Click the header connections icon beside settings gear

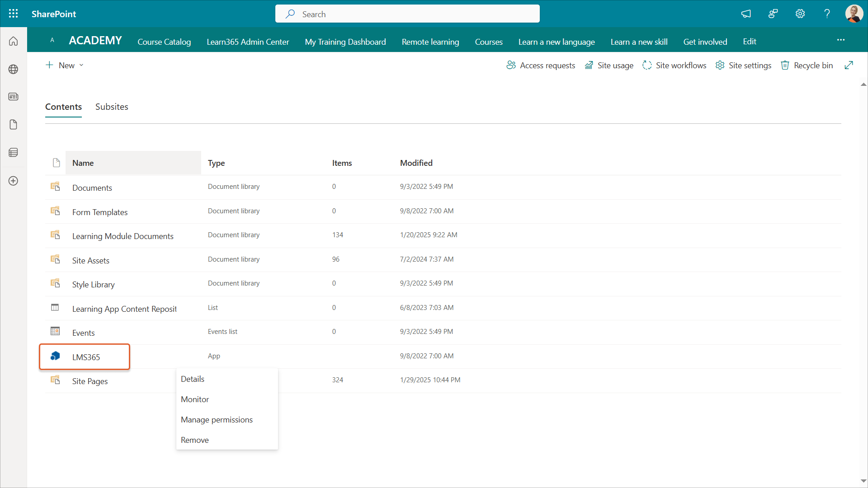tap(773, 14)
